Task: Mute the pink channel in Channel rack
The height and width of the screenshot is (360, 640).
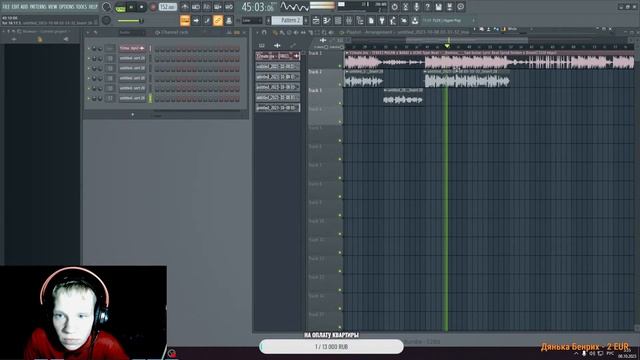Action: [89, 49]
